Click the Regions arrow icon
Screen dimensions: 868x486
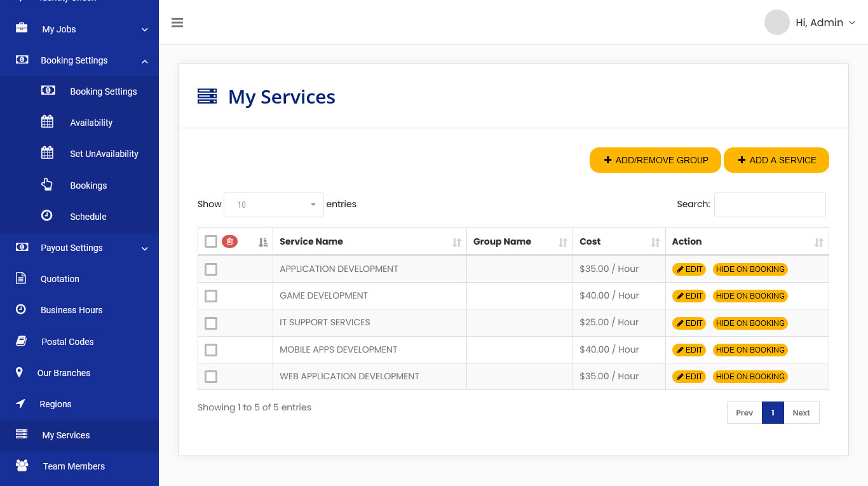(20, 404)
